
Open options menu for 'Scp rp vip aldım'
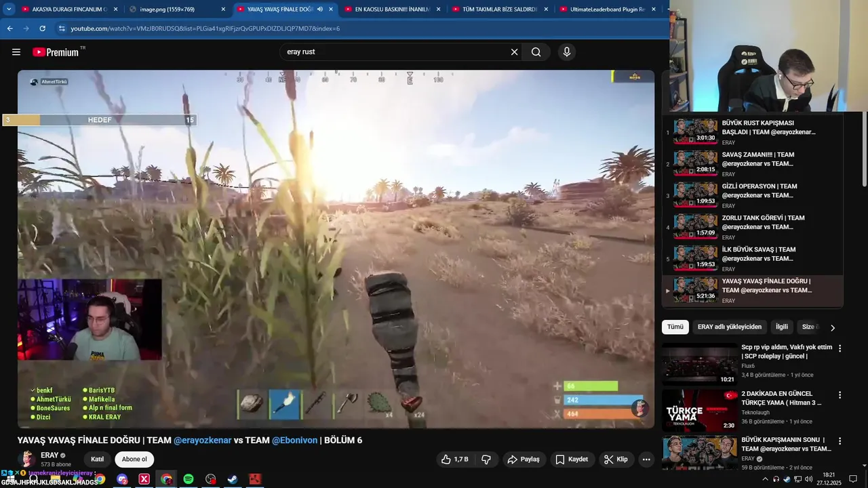(x=840, y=348)
